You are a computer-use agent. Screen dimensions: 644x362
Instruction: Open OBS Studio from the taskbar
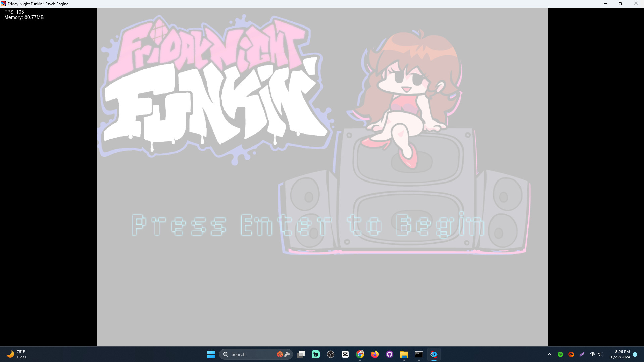point(331,354)
